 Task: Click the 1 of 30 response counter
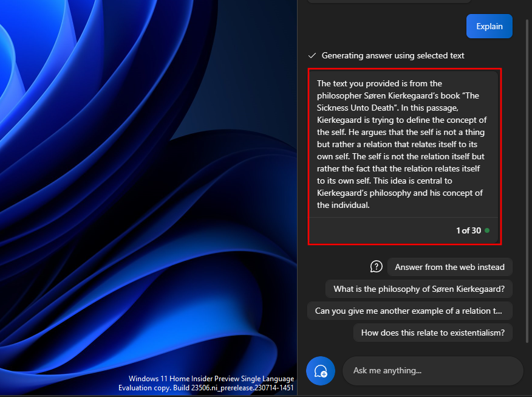(x=468, y=230)
